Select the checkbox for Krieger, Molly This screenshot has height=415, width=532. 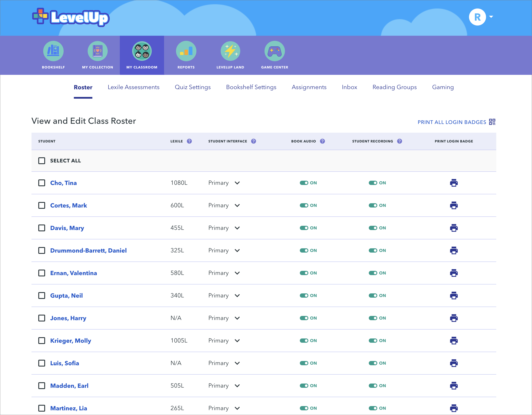tap(42, 341)
